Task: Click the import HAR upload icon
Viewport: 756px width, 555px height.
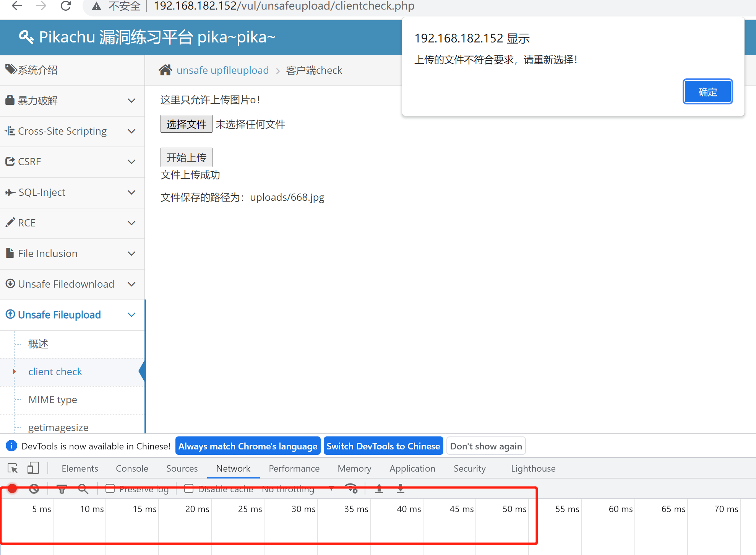Action: (x=379, y=489)
